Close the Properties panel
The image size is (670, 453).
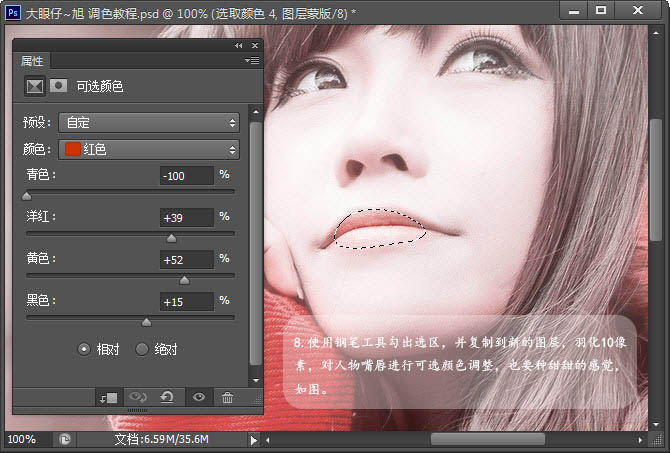(x=253, y=46)
